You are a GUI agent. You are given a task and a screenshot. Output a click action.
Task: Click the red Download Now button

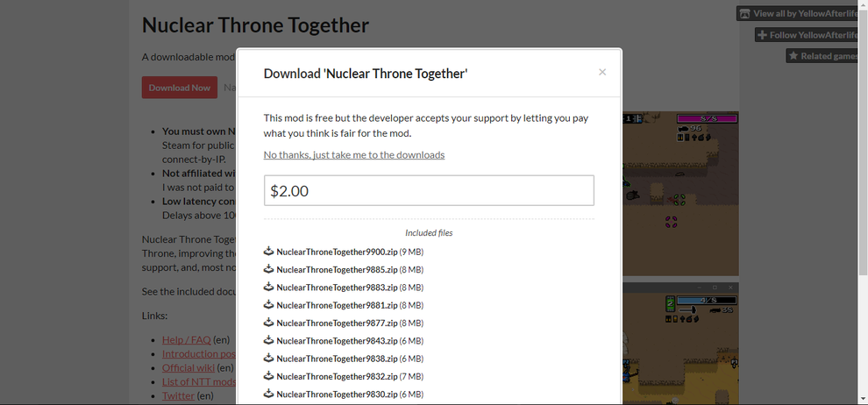180,88
